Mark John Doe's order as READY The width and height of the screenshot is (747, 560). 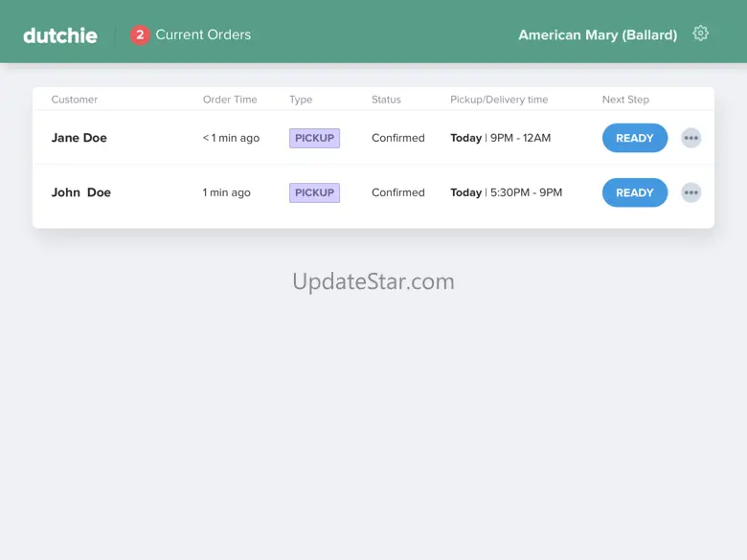[x=635, y=192]
